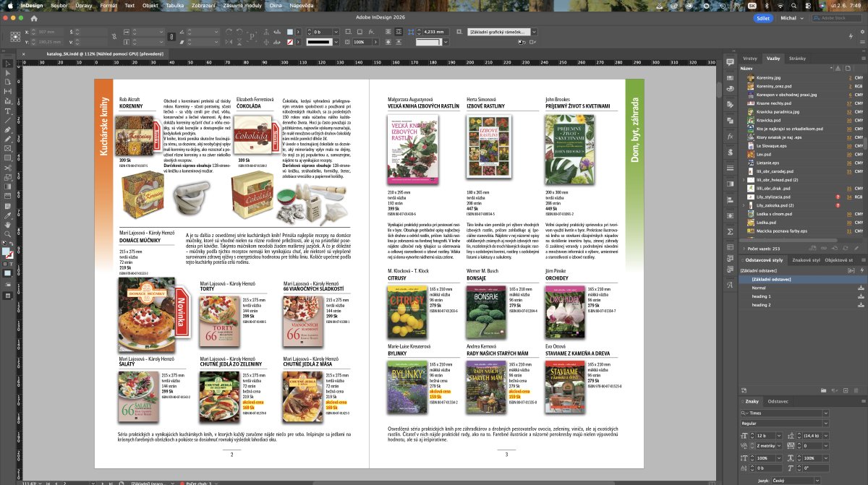Expand the Lily_zalozka.psd (2) link group
The height and width of the screenshot is (485, 868).
(744, 205)
